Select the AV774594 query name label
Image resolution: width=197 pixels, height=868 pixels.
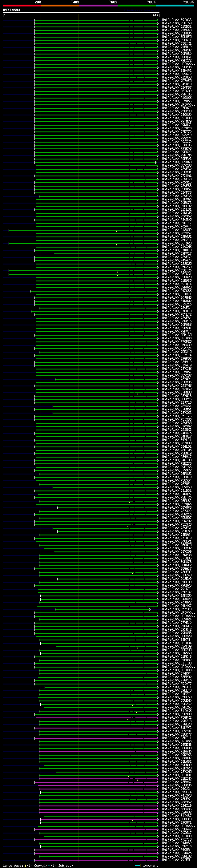[11, 10]
